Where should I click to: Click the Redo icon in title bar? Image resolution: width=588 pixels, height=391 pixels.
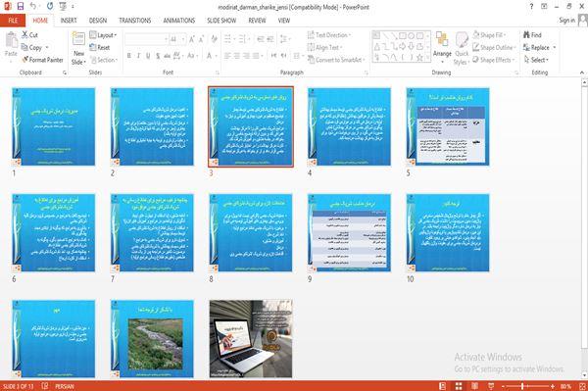50,6
